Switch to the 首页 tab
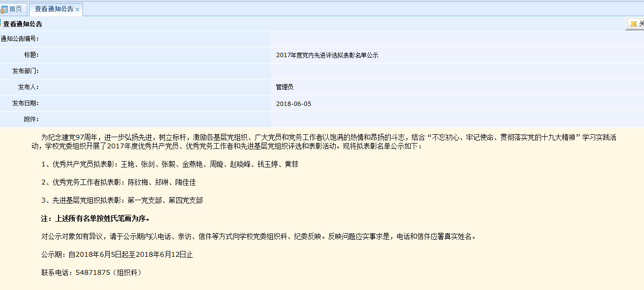Viewport: 644px width, 290px height. [14, 9]
